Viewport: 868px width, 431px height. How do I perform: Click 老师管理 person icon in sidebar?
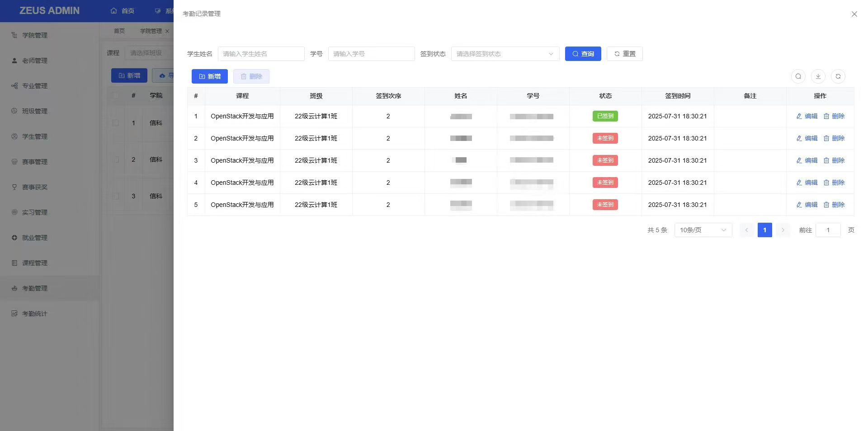[14, 61]
